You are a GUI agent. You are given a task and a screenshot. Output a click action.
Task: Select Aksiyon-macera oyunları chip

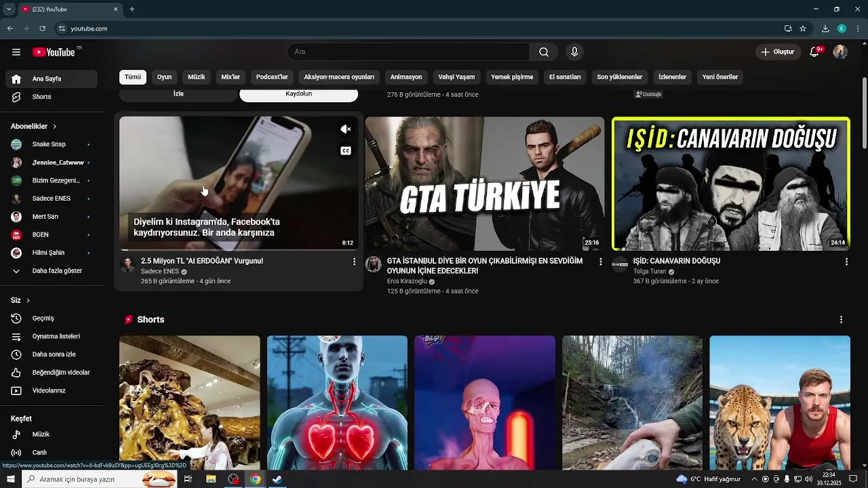tap(339, 77)
